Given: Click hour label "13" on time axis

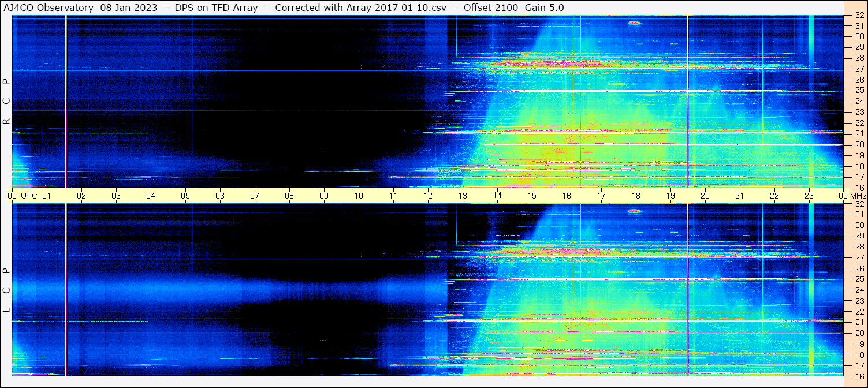Looking at the screenshot, I should [463, 196].
